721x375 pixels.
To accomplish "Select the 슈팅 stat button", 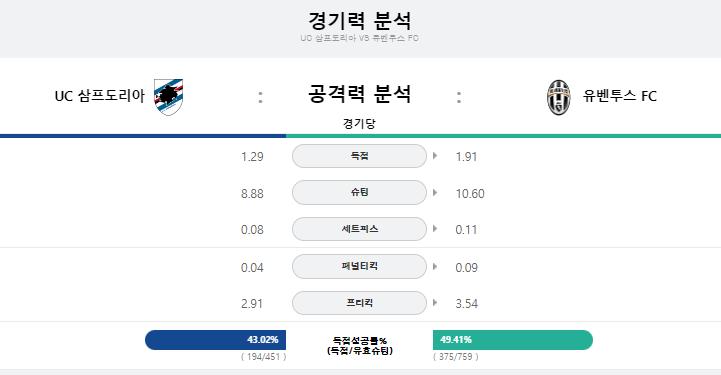I will (x=359, y=193).
